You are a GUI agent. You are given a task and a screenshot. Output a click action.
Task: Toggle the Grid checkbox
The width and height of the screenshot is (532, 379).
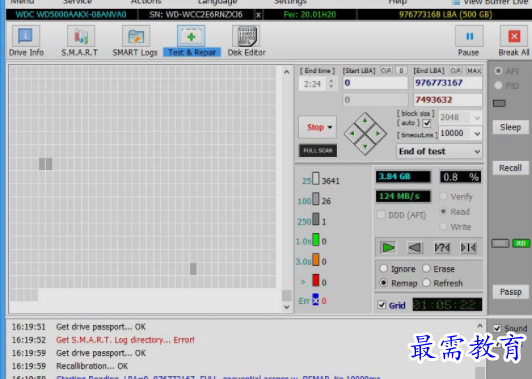382,305
